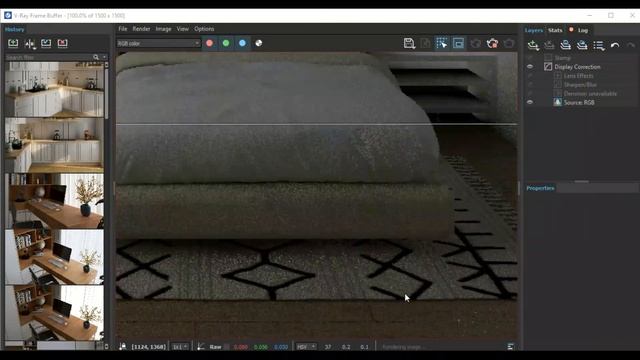Toggle visibility of Lens Effects layer
The image size is (640, 360).
(530, 76)
